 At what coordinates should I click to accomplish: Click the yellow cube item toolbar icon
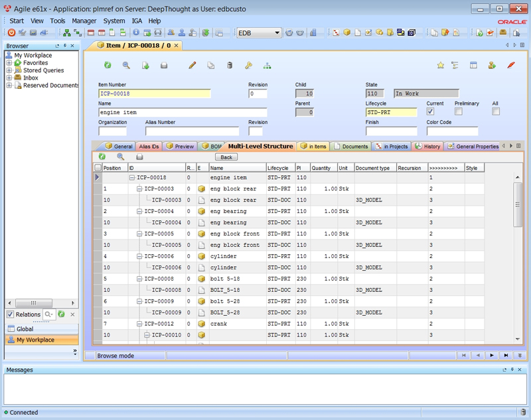pos(346,32)
